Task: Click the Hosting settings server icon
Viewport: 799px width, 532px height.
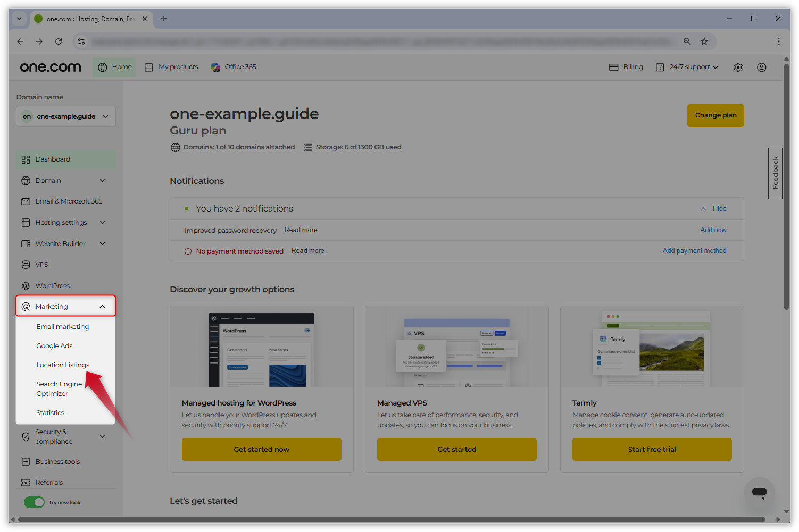Action: click(26, 223)
